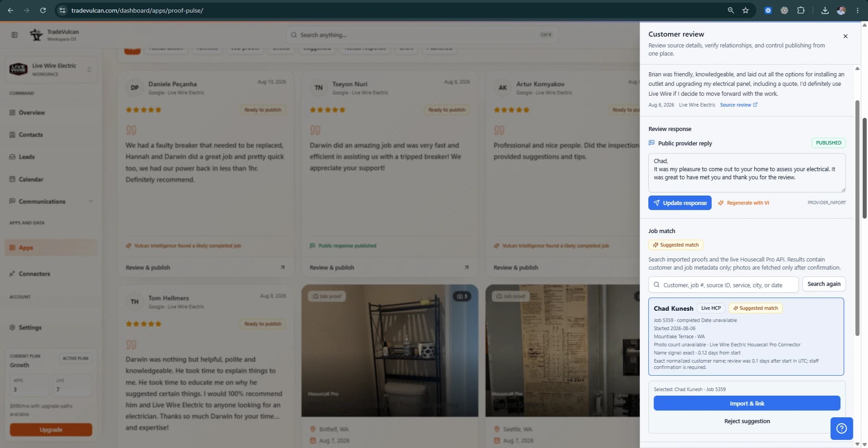Screen dimensions: 868x448
Task: Click the PUBLISHED status badge
Action: (x=828, y=143)
